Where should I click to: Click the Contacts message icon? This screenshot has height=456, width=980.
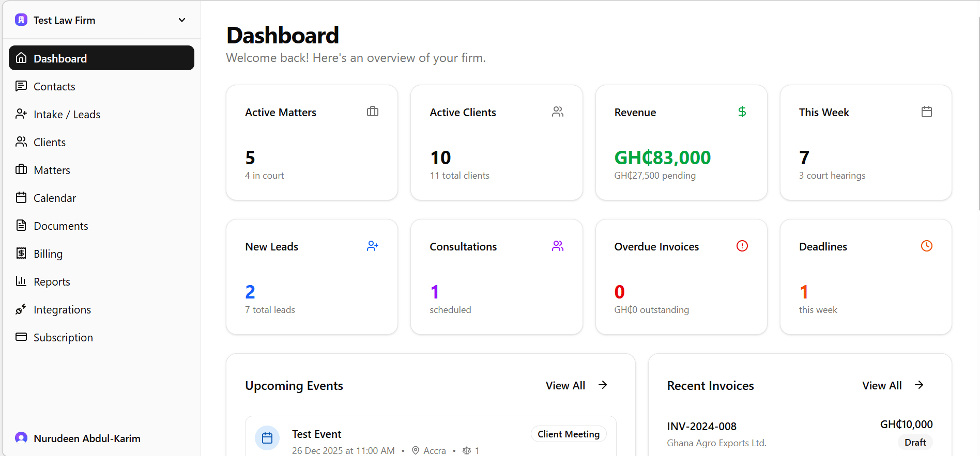tap(21, 86)
